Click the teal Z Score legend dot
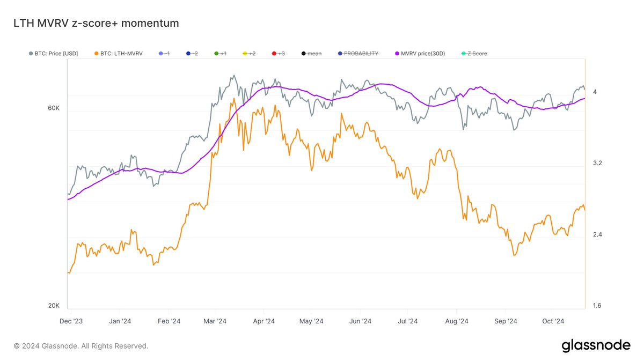 click(464, 54)
